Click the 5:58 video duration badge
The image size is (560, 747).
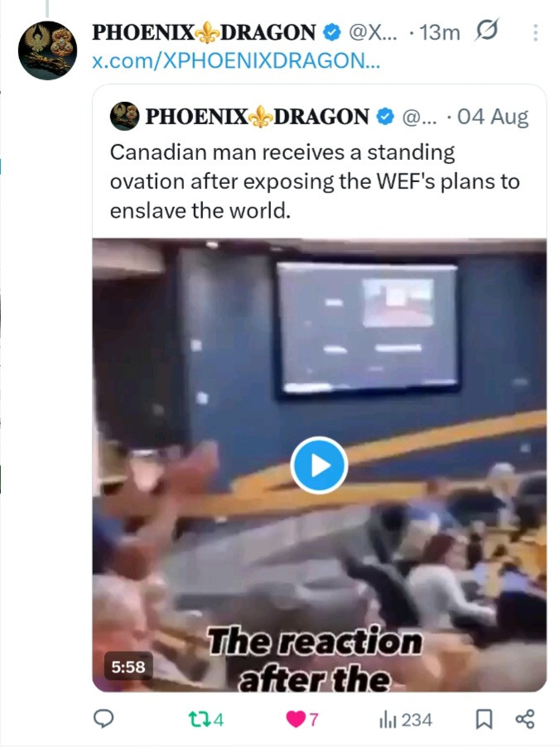coord(128,667)
